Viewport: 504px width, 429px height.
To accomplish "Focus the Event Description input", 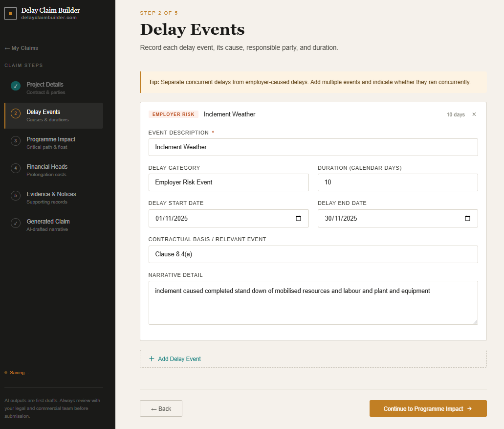I will click(x=313, y=147).
